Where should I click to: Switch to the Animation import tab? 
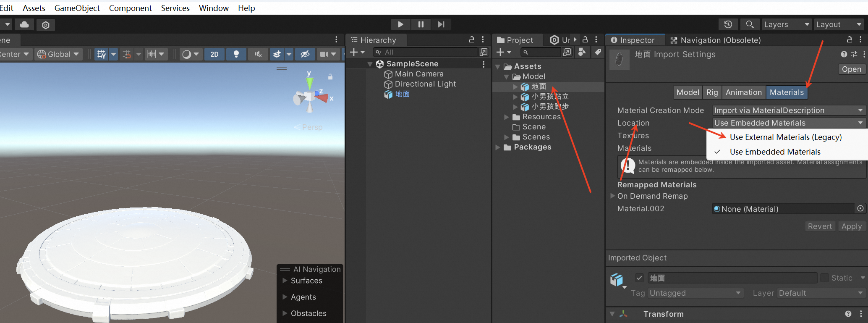point(743,92)
